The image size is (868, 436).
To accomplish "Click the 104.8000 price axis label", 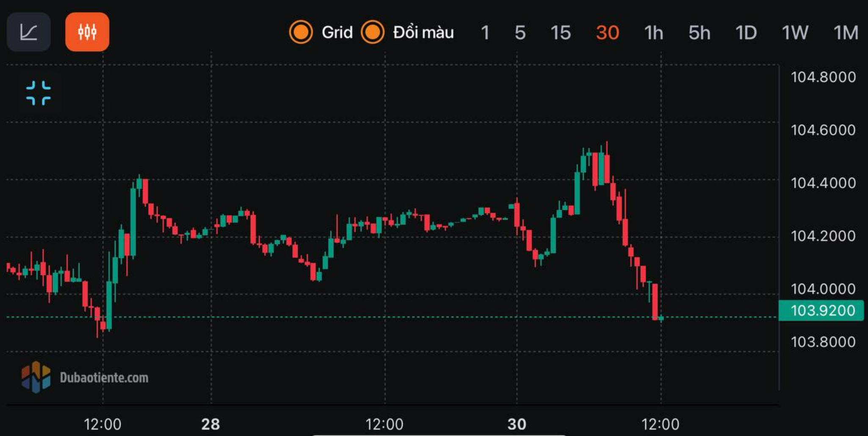I will tap(823, 77).
